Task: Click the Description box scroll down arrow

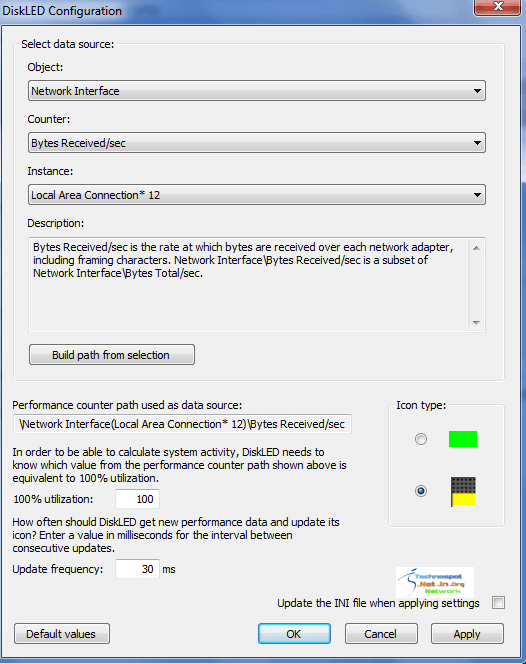Action: pos(476,323)
